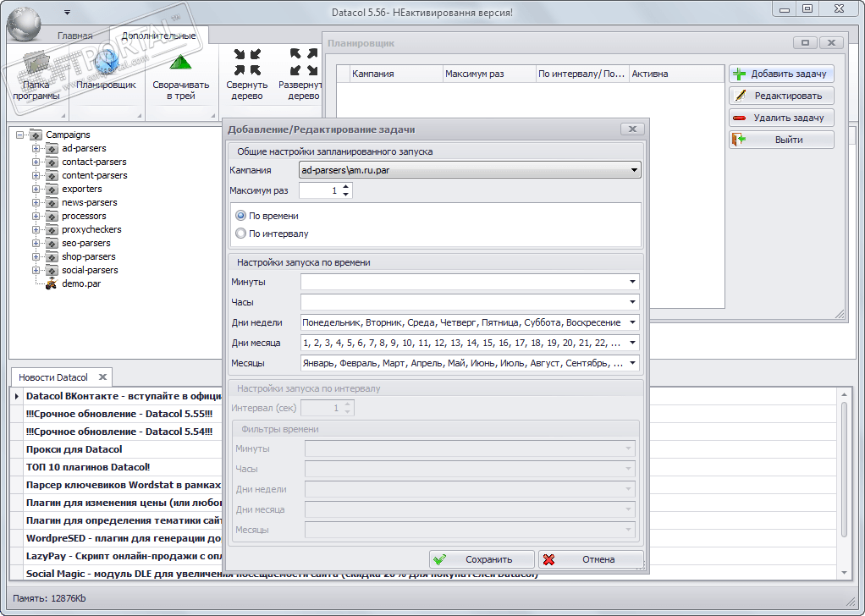This screenshot has width=865, height=616.
Task: Open news item Прокси для Datacol
Action: (74, 449)
